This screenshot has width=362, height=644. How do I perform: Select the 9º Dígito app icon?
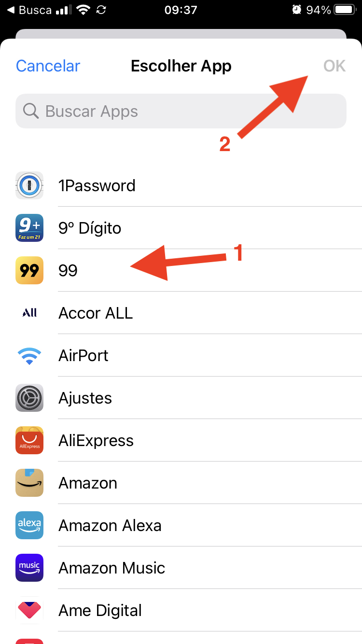(29, 228)
